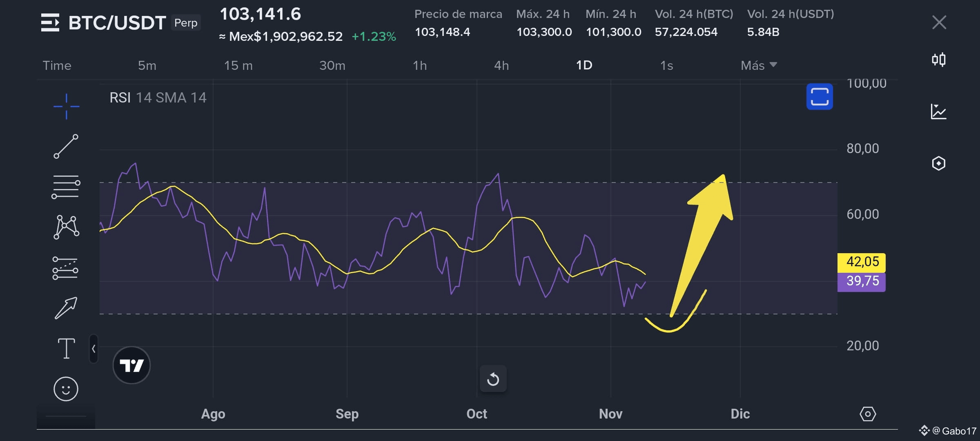Screen dimensions: 980x441
Task: Select the 30m timeframe
Action: [332, 65]
